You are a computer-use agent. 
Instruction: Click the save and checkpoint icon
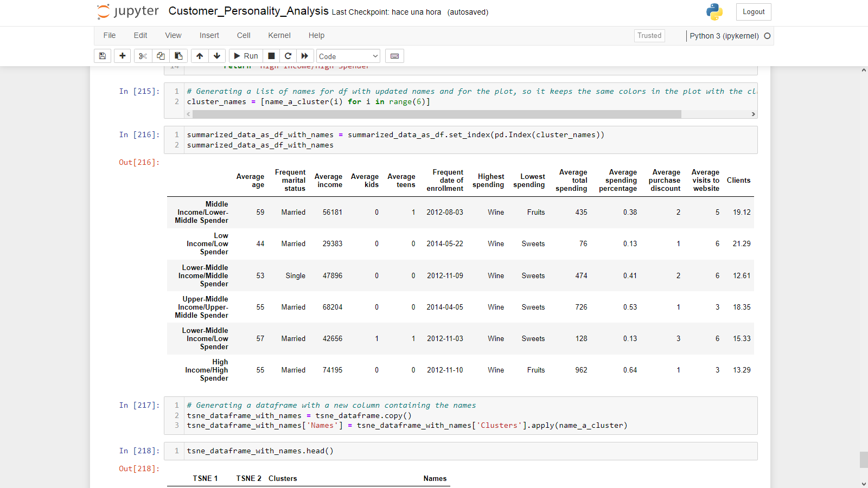point(103,56)
